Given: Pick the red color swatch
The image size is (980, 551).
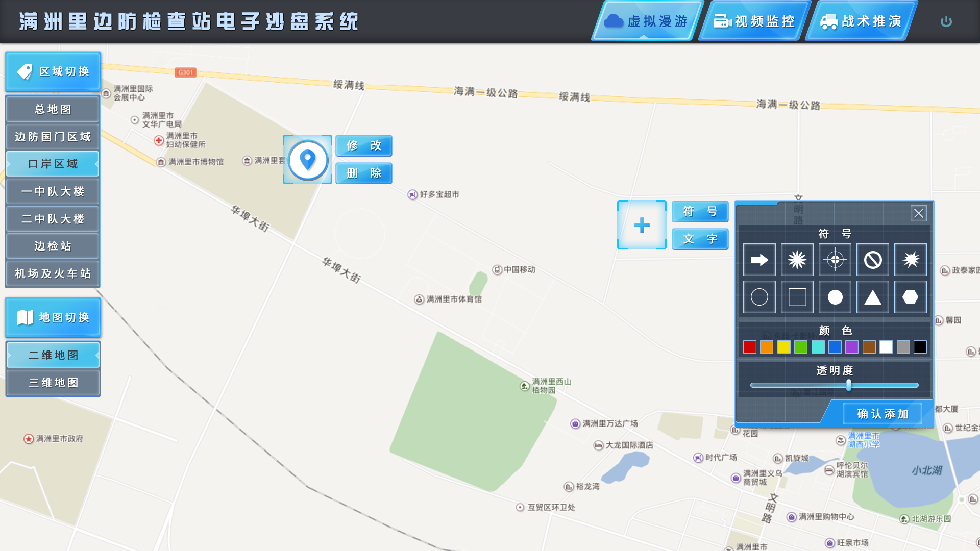Looking at the screenshot, I should [750, 347].
